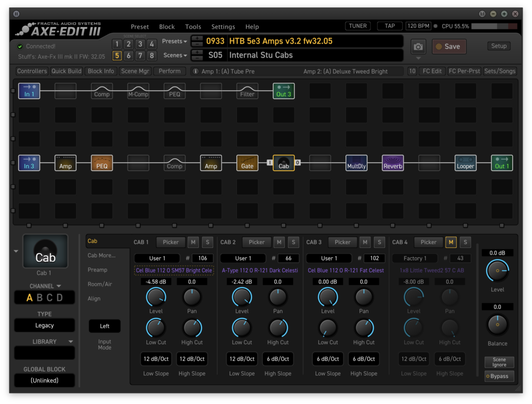Open the Scenes dropdown
The image size is (532, 404).
tap(175, 55)
